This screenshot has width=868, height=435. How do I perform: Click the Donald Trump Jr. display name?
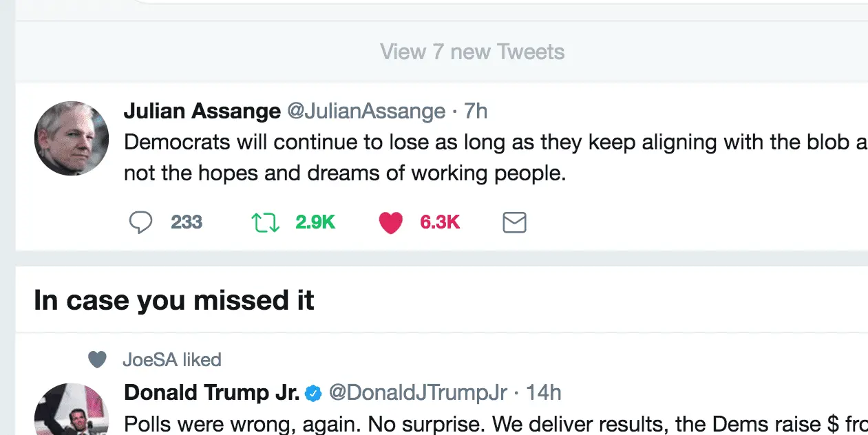211,393
